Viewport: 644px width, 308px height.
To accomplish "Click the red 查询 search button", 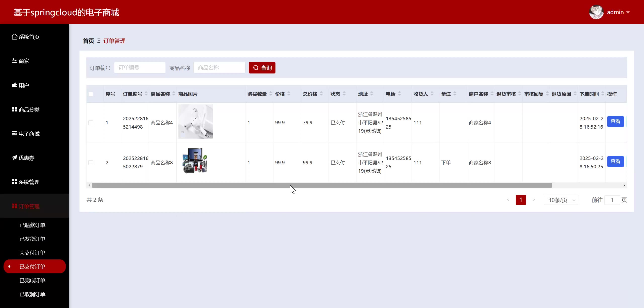I will 262,68.
